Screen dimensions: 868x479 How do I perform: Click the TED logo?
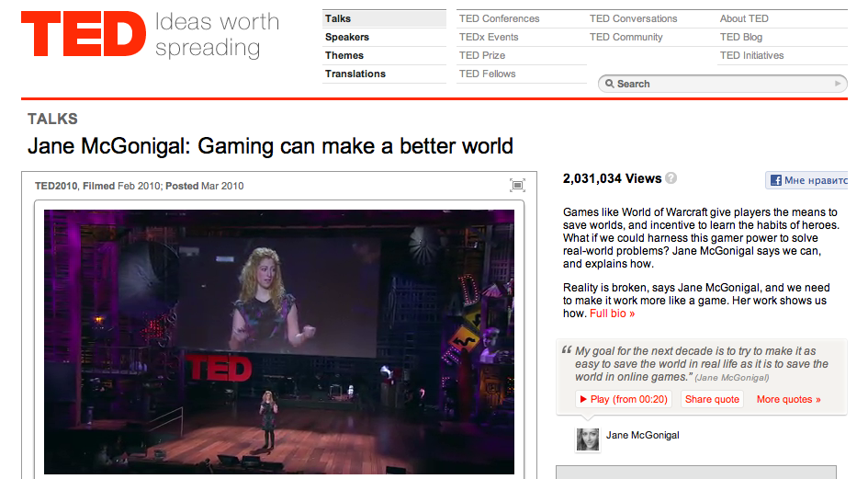click(x=84, y=37)
